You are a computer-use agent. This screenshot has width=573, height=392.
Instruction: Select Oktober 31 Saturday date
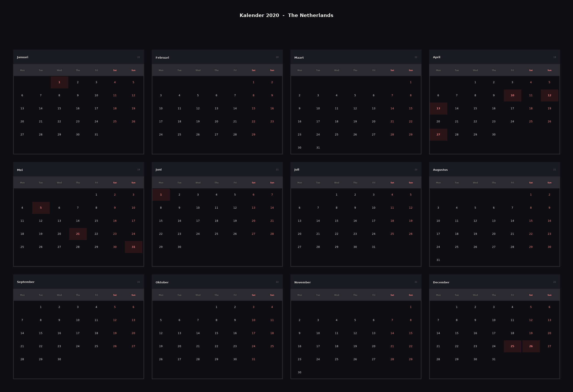point(253,359)
